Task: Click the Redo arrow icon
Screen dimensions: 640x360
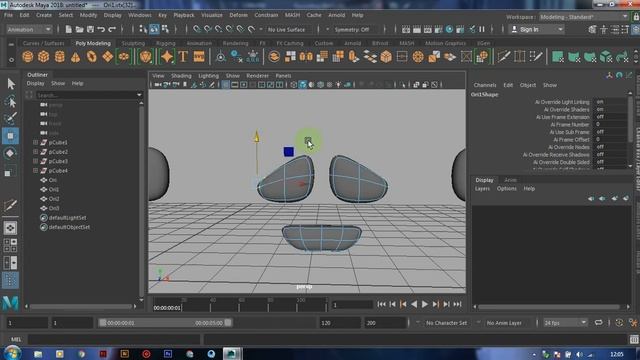Action: [112, 29]
